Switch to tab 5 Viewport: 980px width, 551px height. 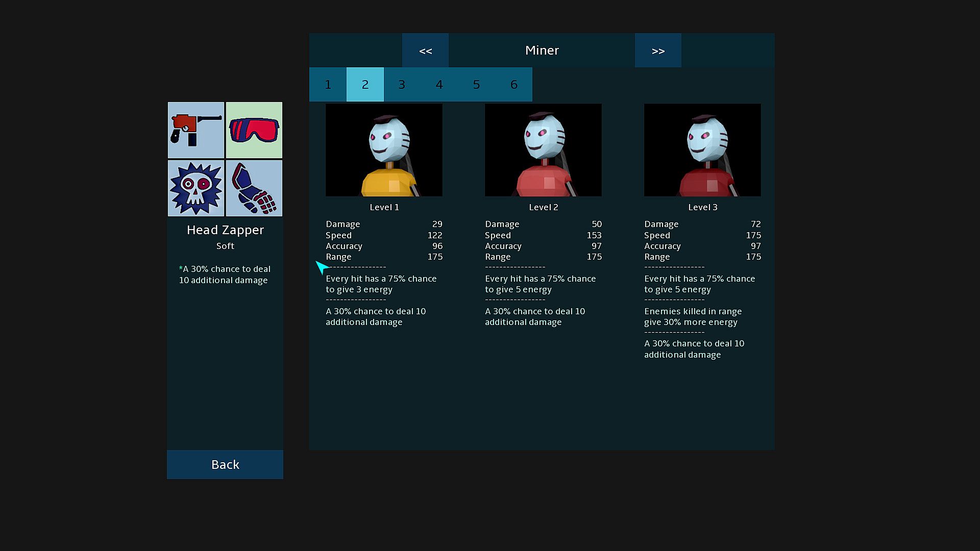(476, 85)
